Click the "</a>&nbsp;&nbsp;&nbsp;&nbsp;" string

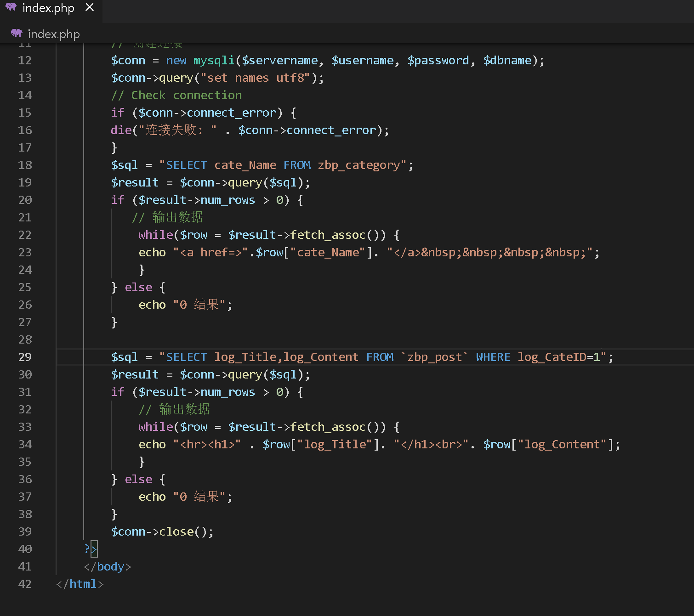coord(490,252)
